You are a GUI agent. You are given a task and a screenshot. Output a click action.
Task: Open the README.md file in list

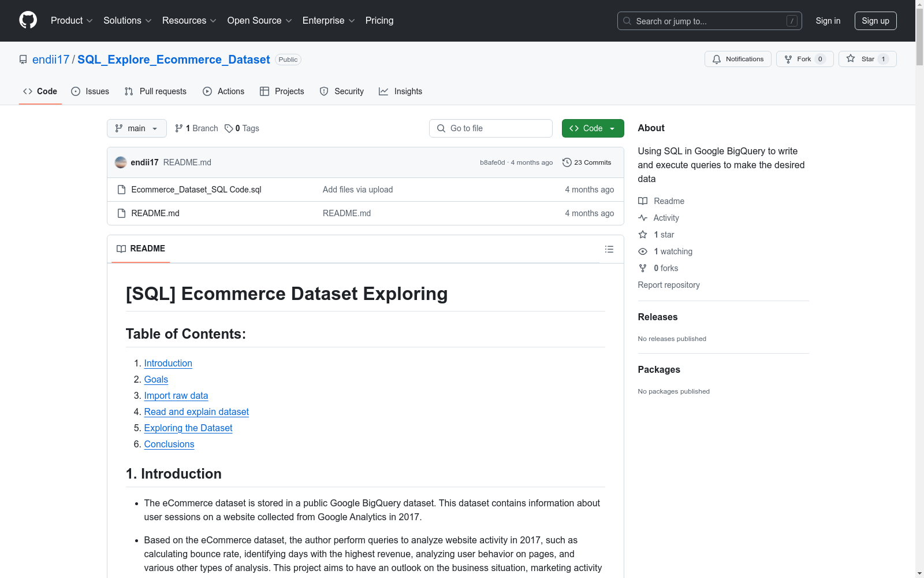click(x=155, y=213)
